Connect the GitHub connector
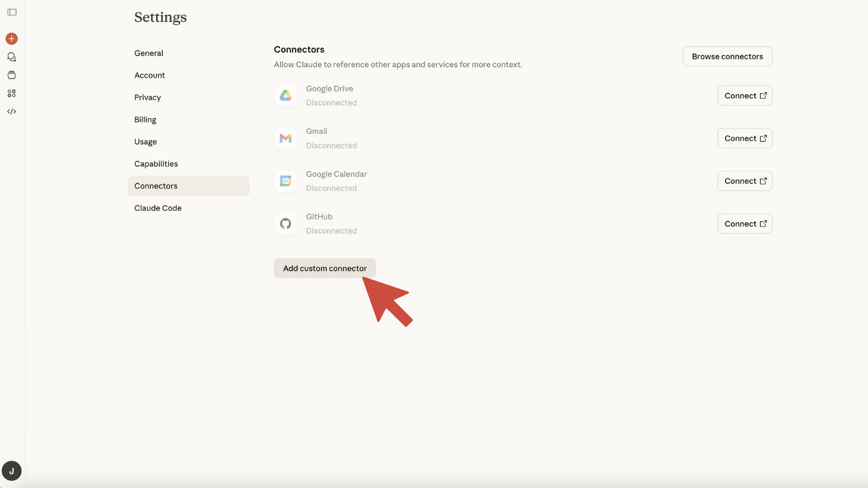Screen dimensions: 868x488 coord(744,223)
